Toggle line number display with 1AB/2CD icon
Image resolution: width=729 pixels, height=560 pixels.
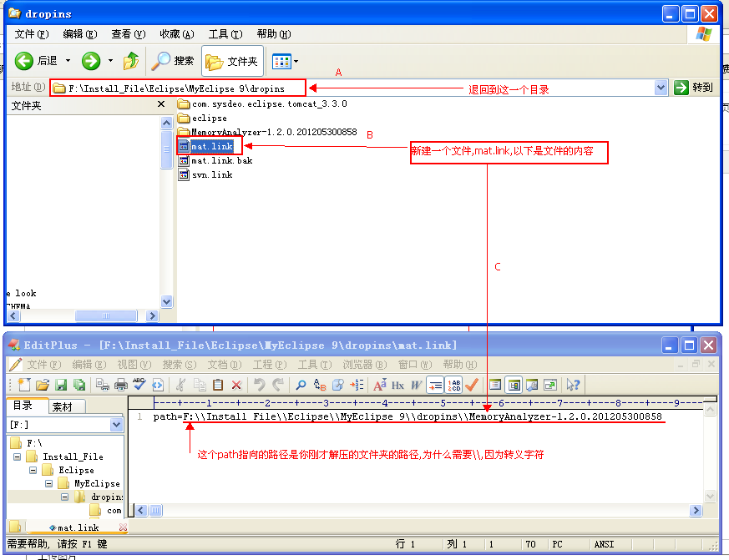coord(453,383)
